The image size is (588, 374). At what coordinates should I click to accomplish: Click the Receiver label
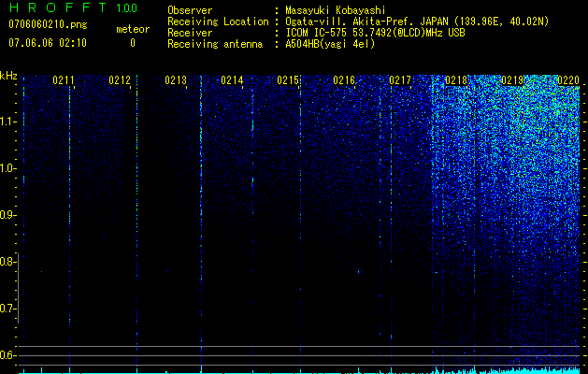point(190,33)
